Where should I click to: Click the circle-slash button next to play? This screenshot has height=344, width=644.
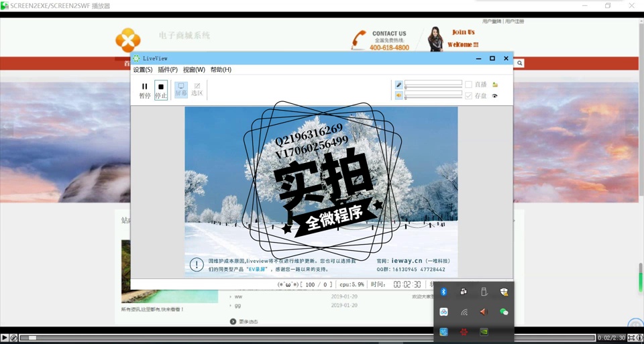(13, 337)
